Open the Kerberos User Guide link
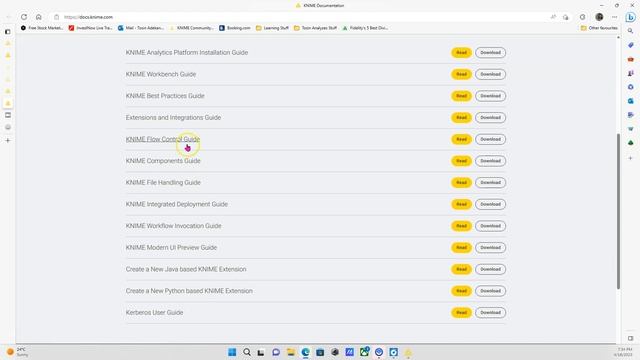 (x=154, y=313)
